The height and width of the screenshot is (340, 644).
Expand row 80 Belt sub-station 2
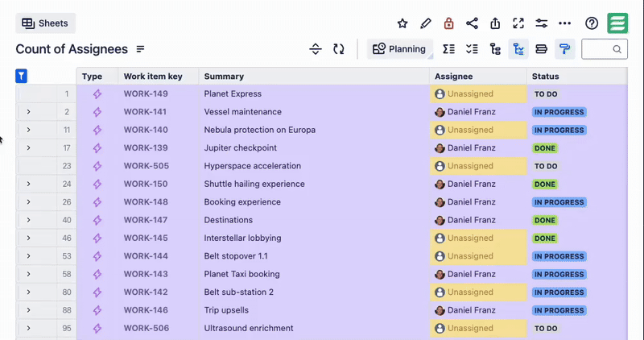click(28, 292)
